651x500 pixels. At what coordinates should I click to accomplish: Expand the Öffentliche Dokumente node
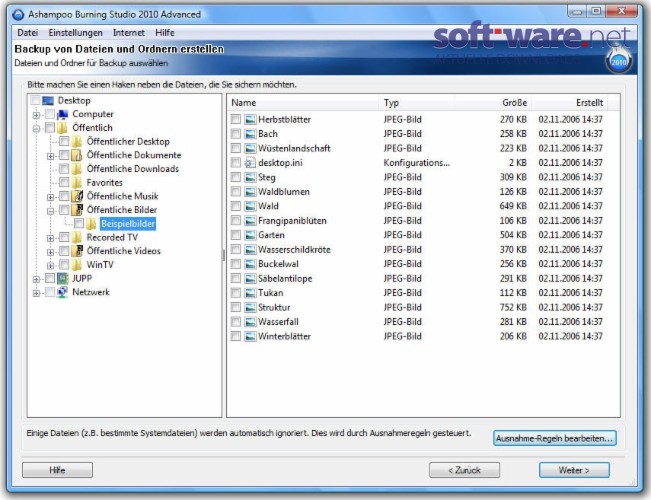[51, 156]
